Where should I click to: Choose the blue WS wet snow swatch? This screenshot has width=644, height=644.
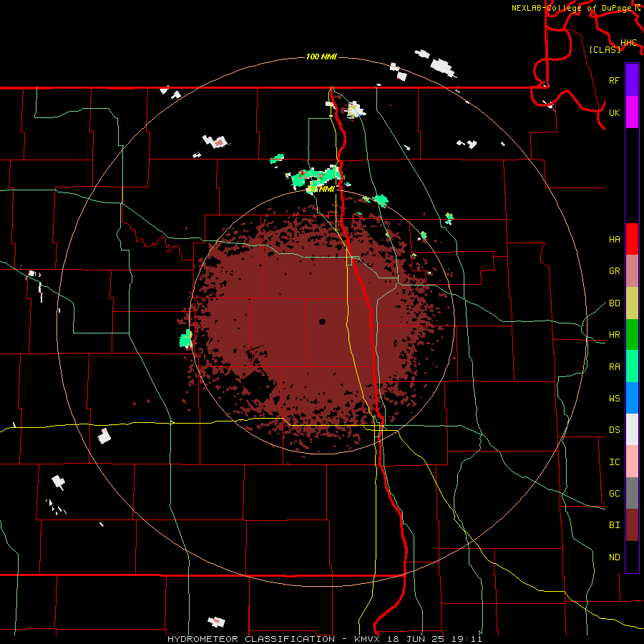(632, 398)
